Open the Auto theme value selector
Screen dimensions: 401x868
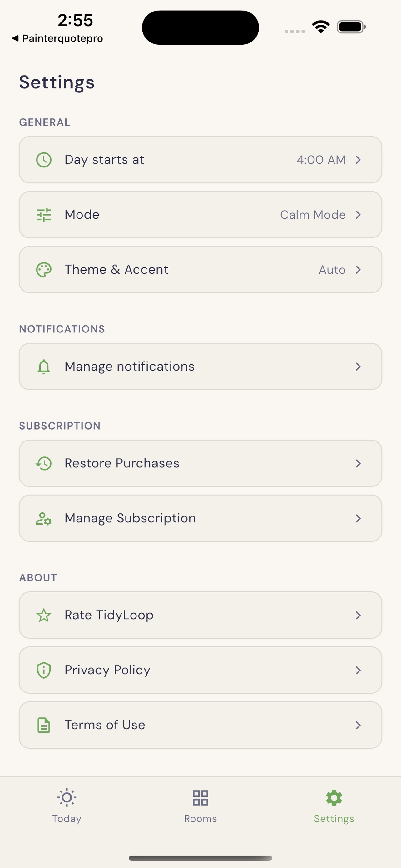pos(332,270)
